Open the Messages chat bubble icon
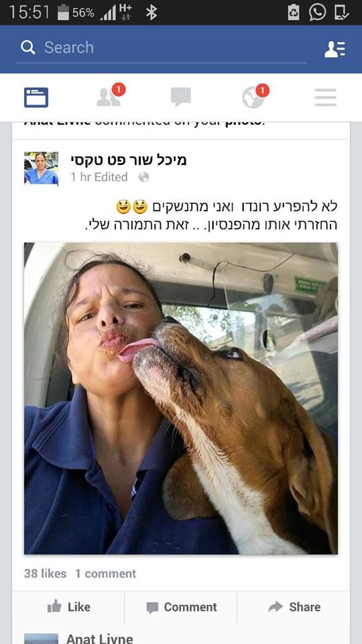The width and height of the screenshot is (362, 644). coord(181,97)
